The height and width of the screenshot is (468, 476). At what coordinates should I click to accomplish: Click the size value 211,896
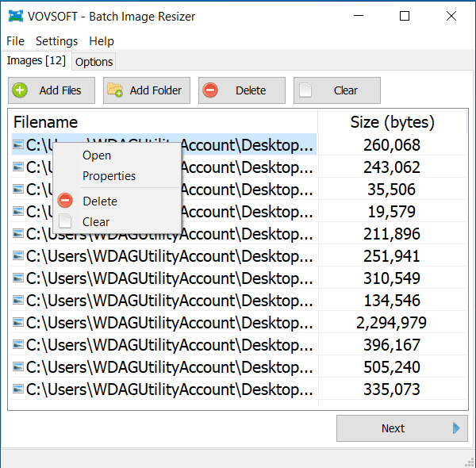(392, 234)
